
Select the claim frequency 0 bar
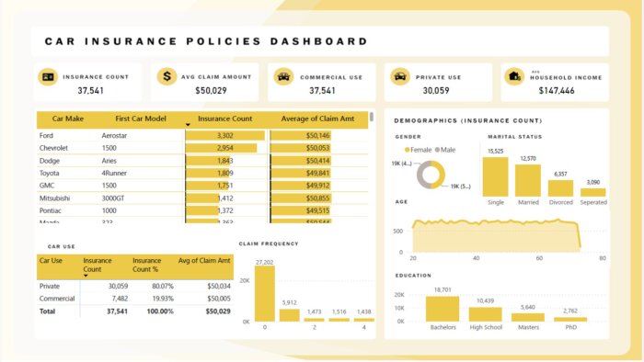tap(265, 293)
